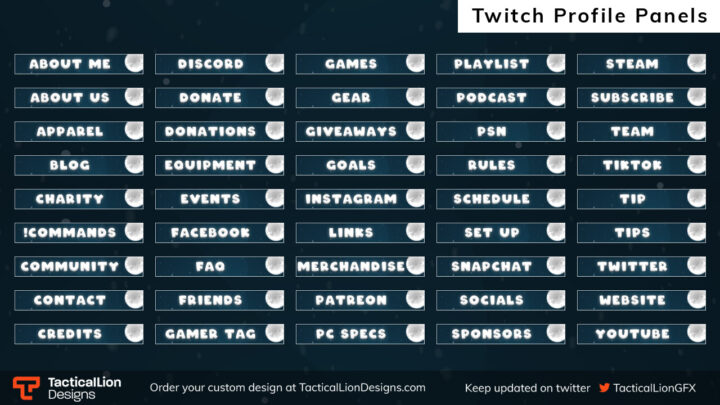The width and height of the screenshot is (720, 405).
Task: Select the DISCORD panel
Action: [219, 64]
